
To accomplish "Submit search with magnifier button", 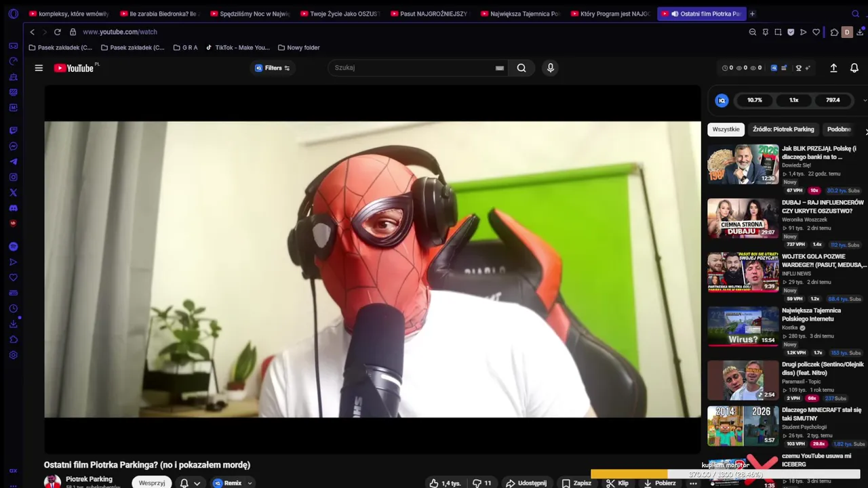I will click(521, 68).
